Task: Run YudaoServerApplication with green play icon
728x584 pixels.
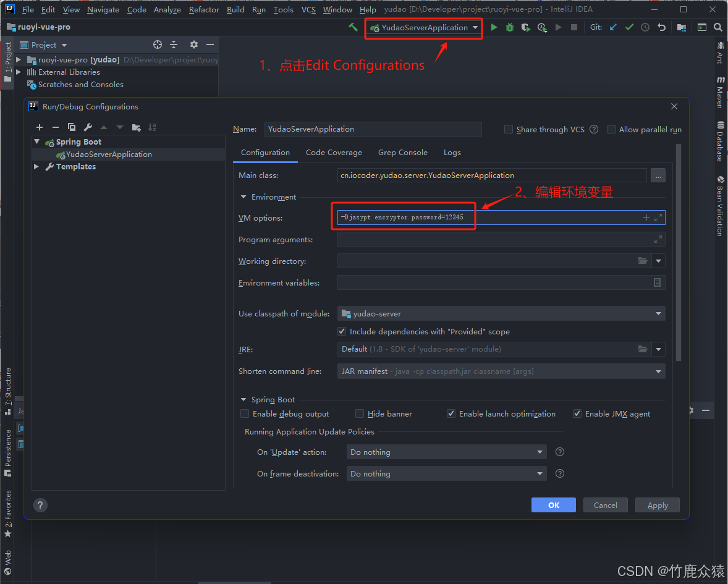Action: coord(494,27)
